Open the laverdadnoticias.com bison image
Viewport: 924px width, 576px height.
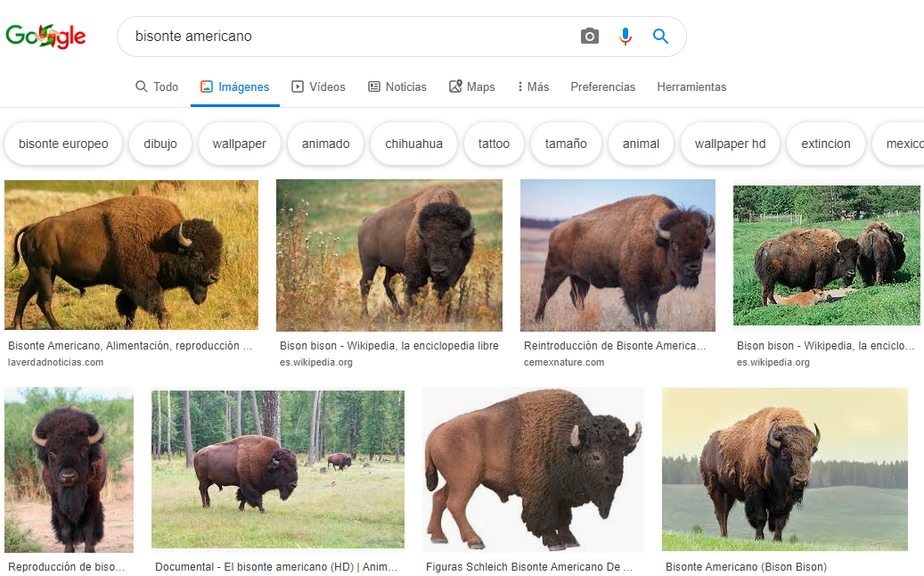pos(131,255)
